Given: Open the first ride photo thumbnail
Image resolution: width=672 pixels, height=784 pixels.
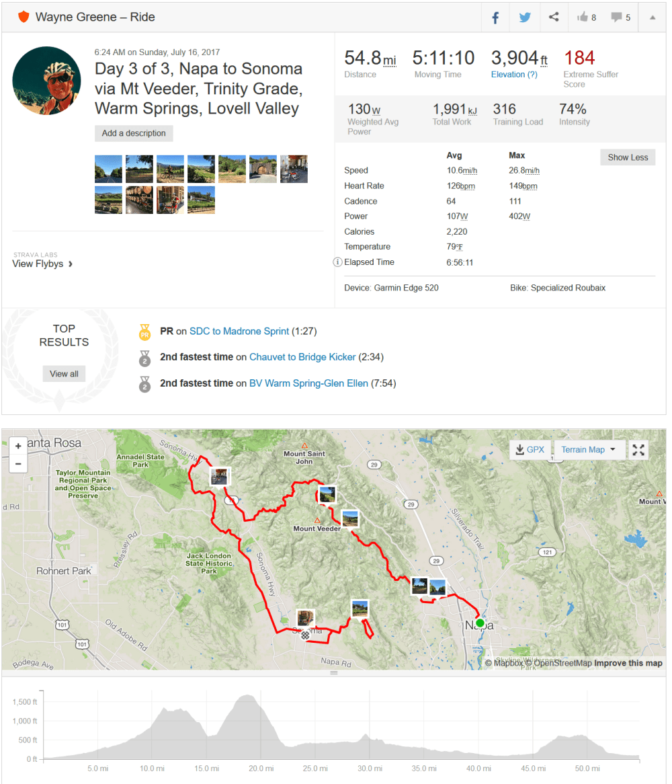Looking at the screenshot, I should pos(108,169).
